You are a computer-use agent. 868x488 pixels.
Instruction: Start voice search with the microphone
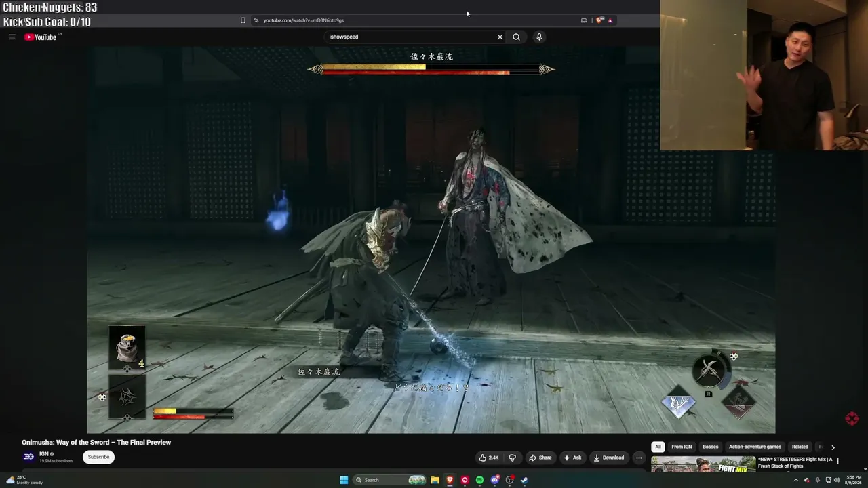coord(539,37)
